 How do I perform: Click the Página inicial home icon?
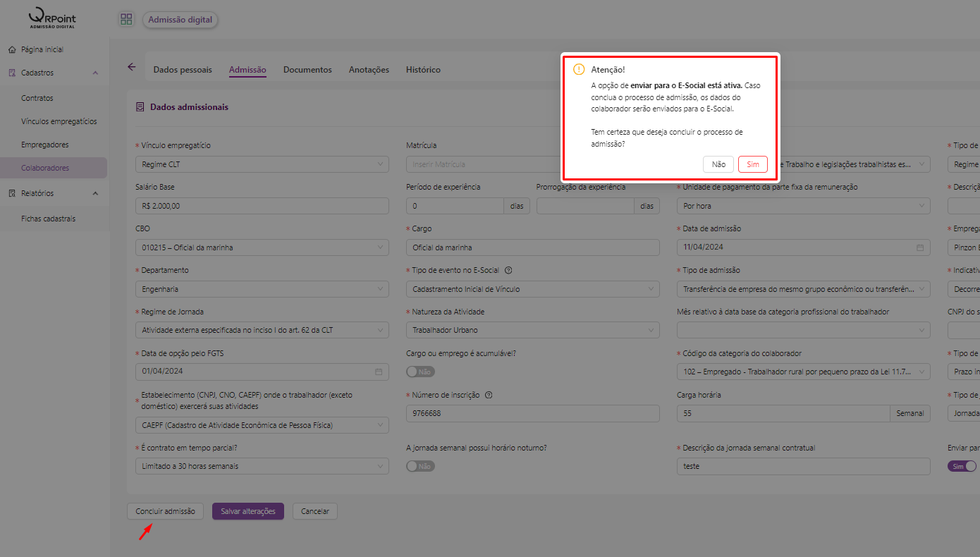point(12,50)
